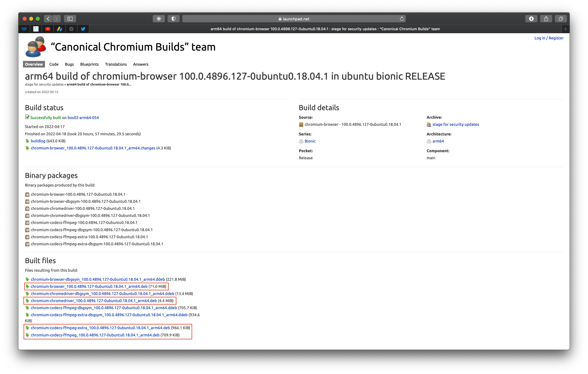Download chromium-browser_100.0.4896.127 arm64.deb file
Image resolution: width=588 pixels, height=374 pixels.
pos(89,286)
